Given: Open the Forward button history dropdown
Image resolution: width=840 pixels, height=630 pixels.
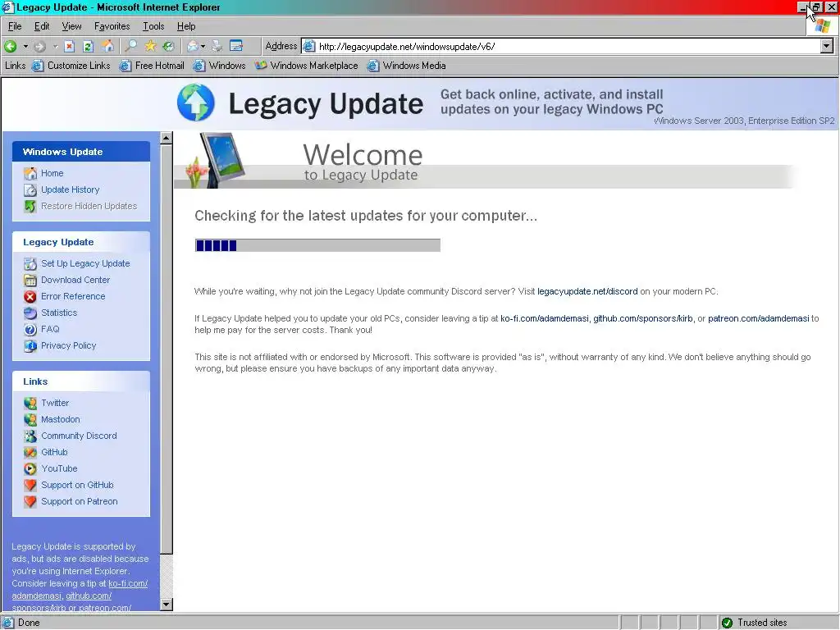Looking at the screenshot, I should [x=55, y=47].
